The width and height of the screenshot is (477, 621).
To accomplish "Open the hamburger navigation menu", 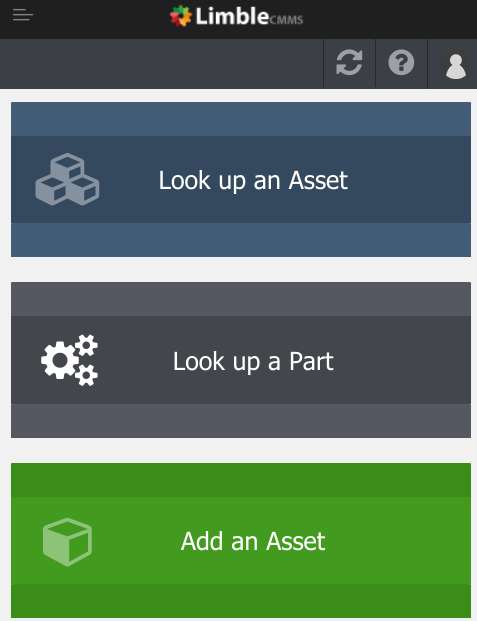I will [23, 15].
